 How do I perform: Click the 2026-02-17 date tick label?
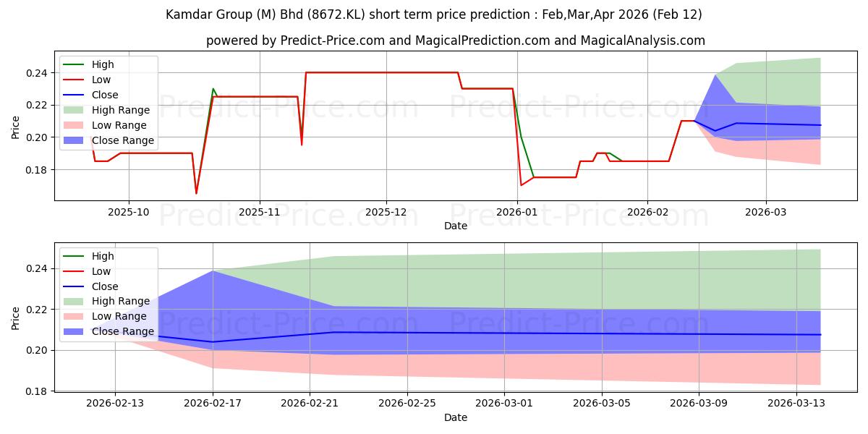tap(213, 404)
